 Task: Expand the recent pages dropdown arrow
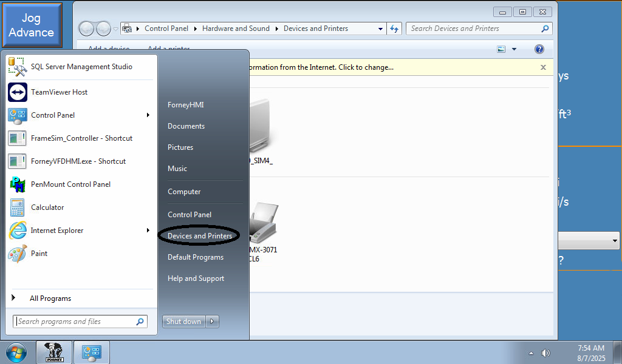tap(115, 29)
